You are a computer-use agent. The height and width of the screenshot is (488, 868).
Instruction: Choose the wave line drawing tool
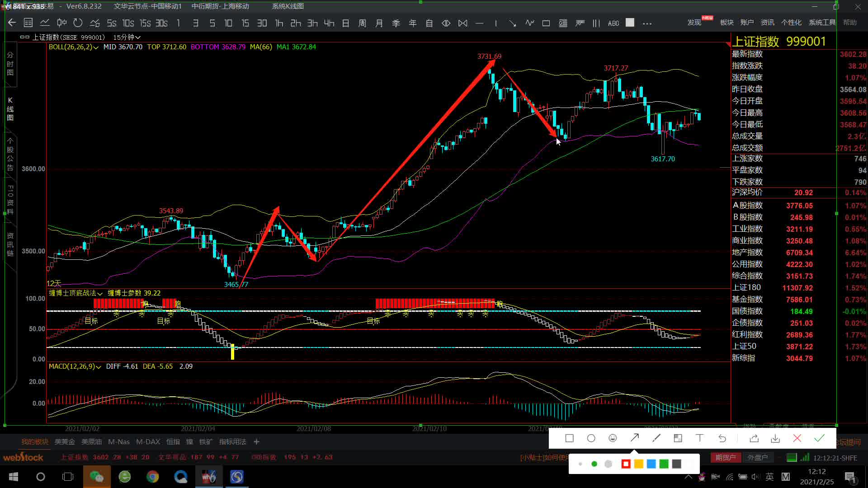(529, 23)
